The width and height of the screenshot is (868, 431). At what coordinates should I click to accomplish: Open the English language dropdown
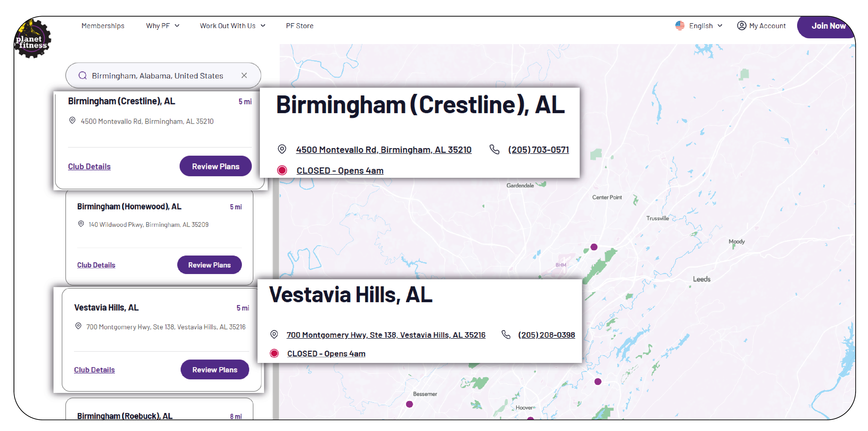[706, 26]
